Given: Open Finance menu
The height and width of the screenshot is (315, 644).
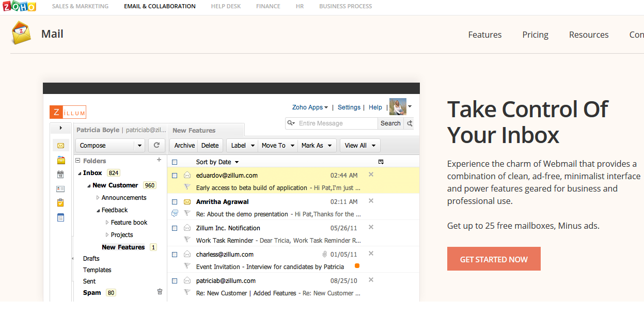Looking at the screenshot, I should 268,6.
